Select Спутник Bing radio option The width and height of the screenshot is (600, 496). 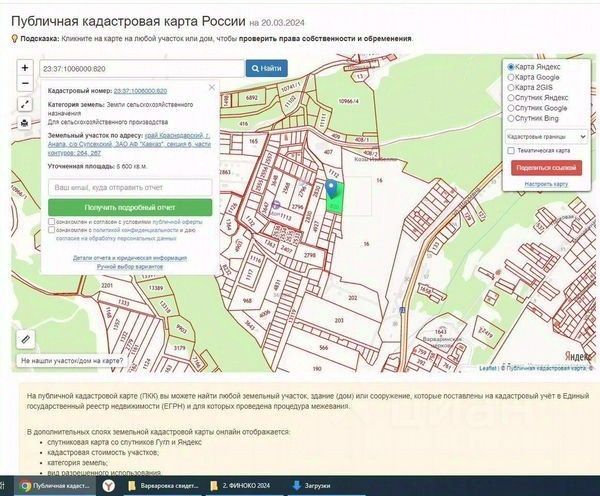pos(511,119)
